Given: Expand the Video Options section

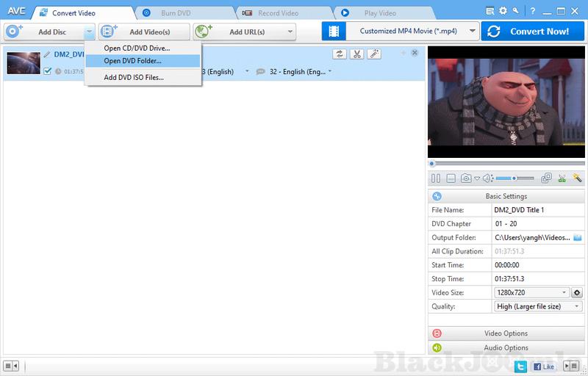Looking at the screenshot, I should pyautogui.click(x=506, y=333).
